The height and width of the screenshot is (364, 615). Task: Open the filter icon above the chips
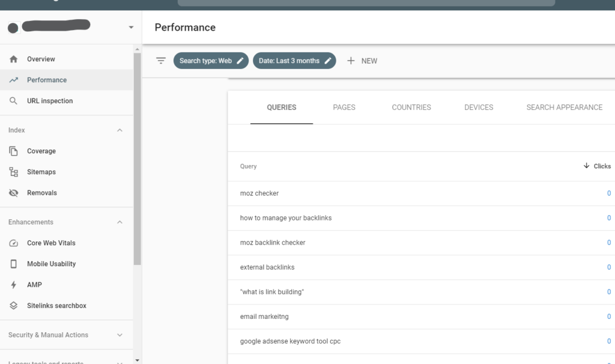tap(160, 61)
